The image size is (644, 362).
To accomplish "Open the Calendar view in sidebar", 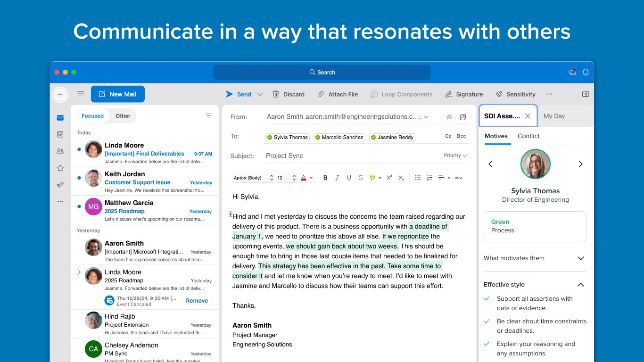I will [60, 134].
